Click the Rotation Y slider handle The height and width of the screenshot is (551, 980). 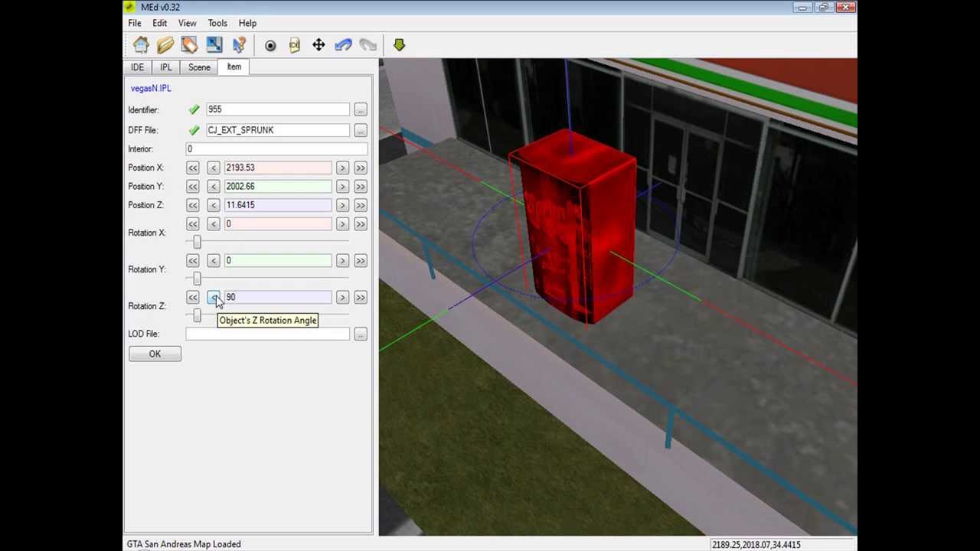(197, 279)
